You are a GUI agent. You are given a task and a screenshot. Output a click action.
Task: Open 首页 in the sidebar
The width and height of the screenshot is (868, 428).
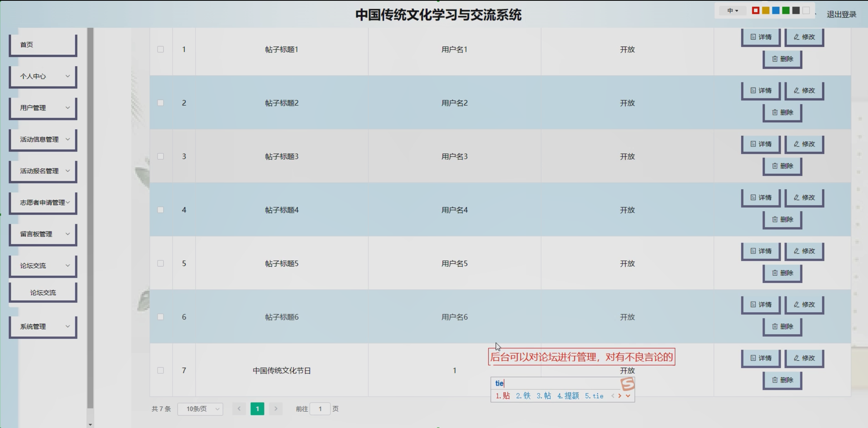coord(43,45)
